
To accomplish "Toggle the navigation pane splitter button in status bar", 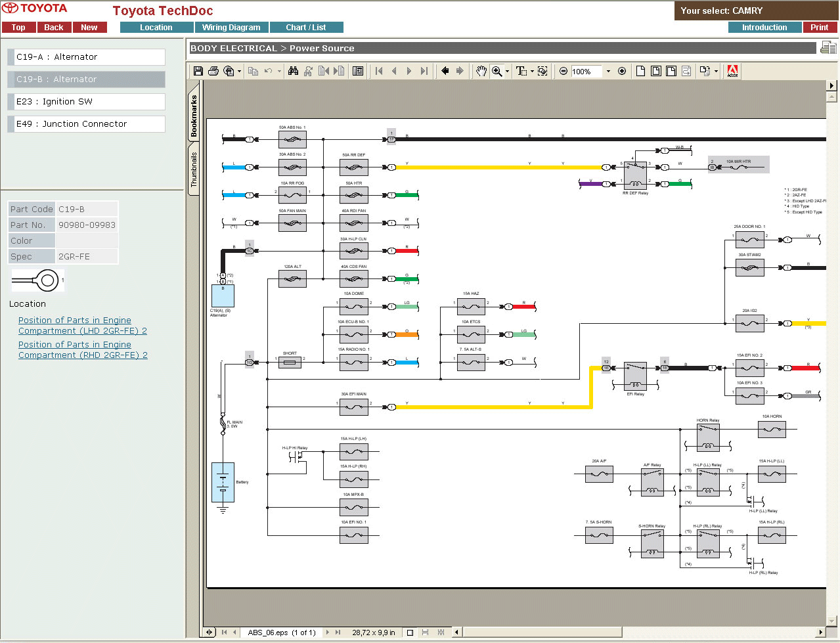I will pos(210,632).
